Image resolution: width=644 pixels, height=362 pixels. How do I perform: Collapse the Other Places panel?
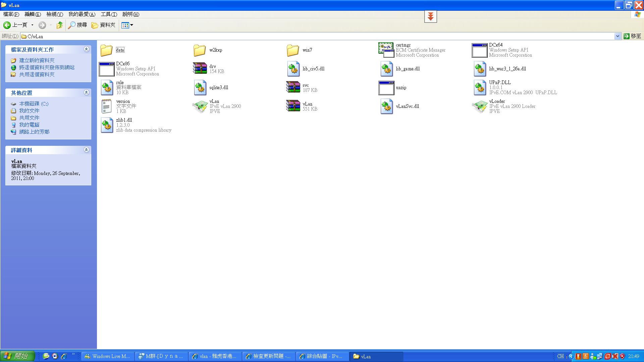86,93
